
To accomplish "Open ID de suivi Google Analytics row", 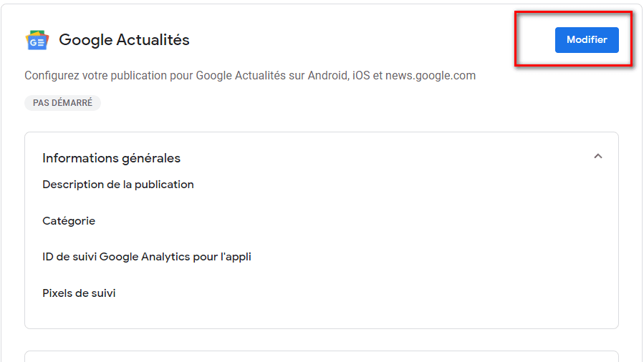I will tap(147, 257).
